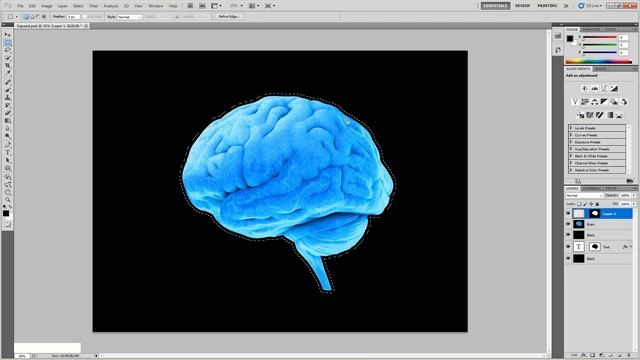Hide the Black layer just below Brain
640x360 pixels.
568,235
